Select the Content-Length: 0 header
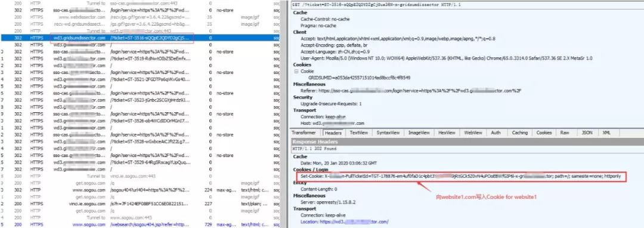 318,189
